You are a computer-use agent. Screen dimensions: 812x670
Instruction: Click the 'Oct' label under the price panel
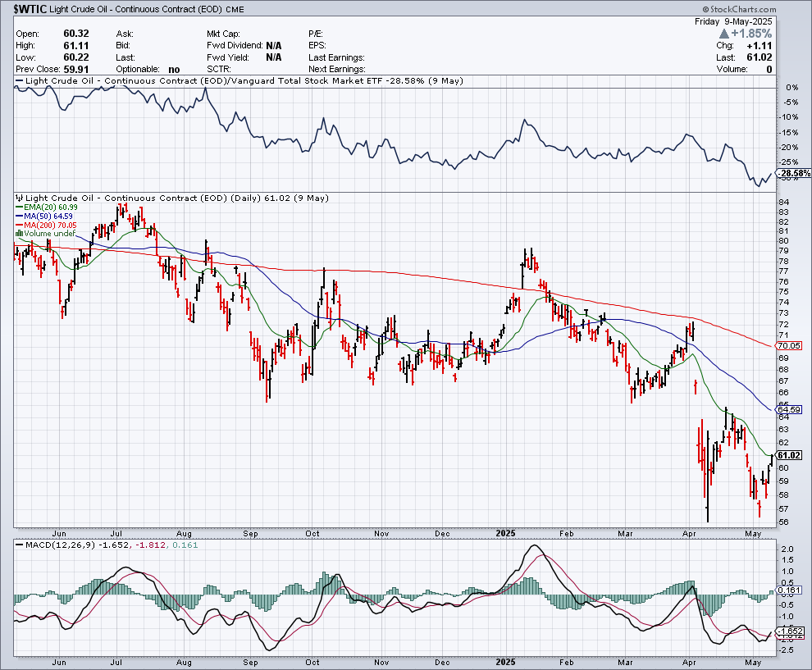click(312, 533)
